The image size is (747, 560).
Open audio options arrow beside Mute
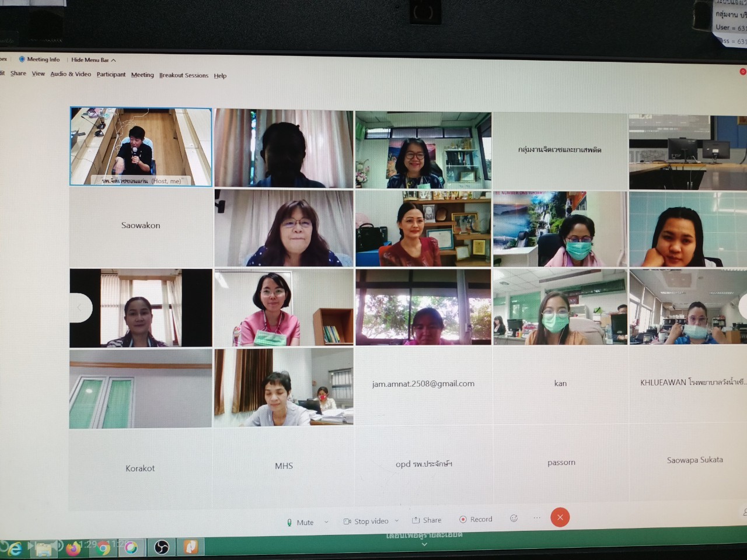point(326,521)
